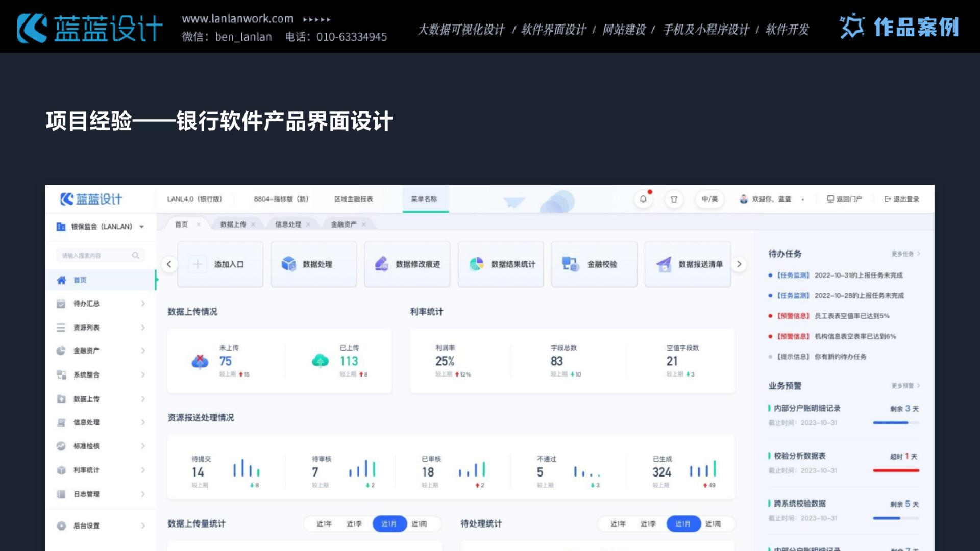Open the 数据处理 shortcut icon
This screenshot has width=980, height=551.
[289, 264]
